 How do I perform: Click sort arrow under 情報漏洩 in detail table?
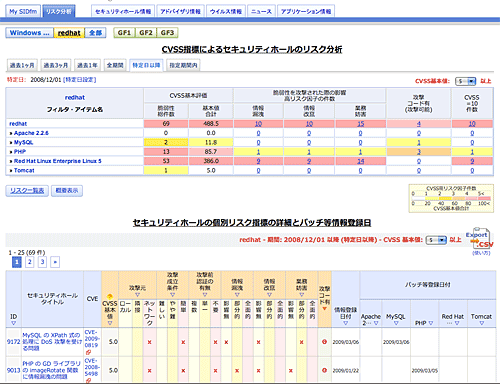coord(237,295)
